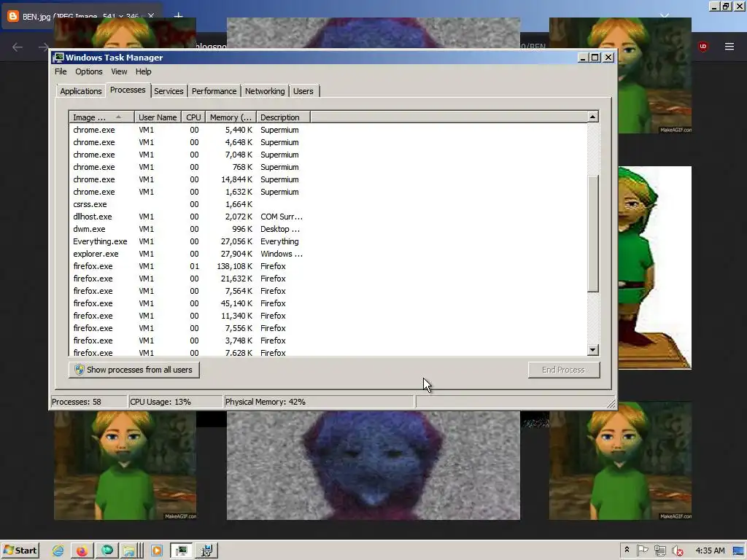
Task: Click the Firefox back arrow button
Action: (18, 47)
